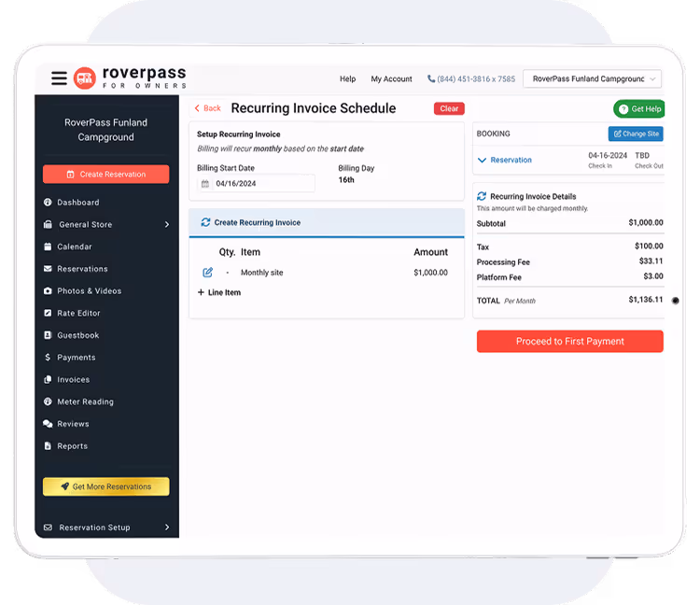Image resolution: width=700 pixels, height=605 pixels.
Task: Click the calendar icon in Billing Start Date
Action: point(205,184)
